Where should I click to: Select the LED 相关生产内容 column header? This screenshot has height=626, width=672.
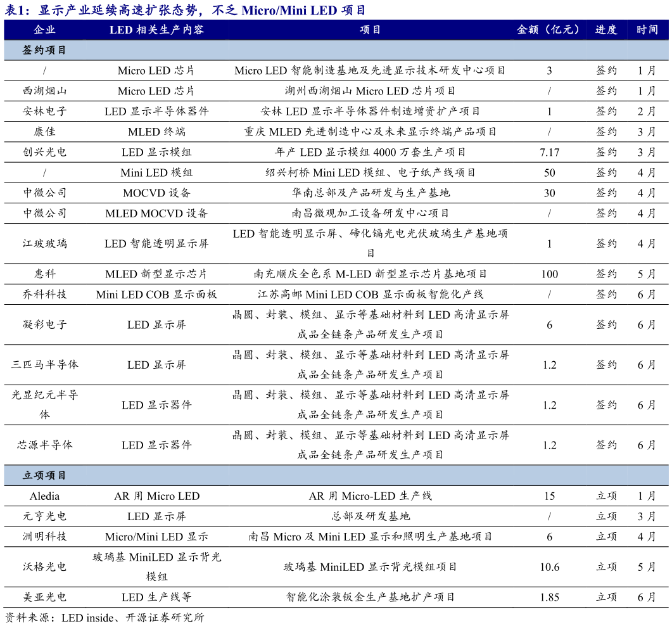157,30
